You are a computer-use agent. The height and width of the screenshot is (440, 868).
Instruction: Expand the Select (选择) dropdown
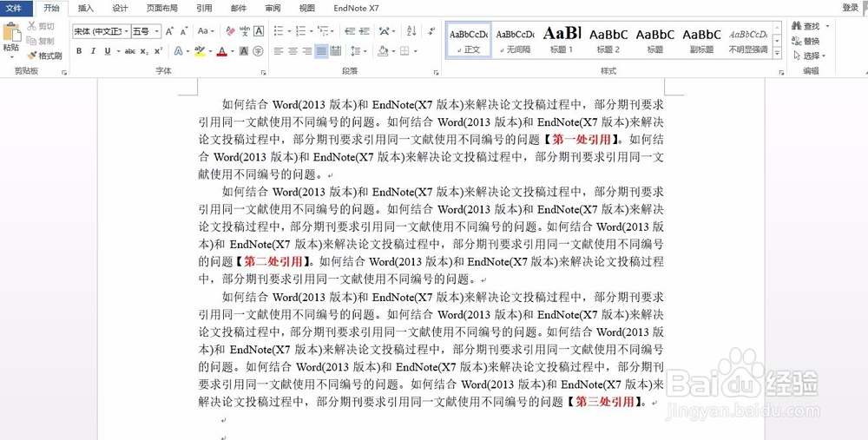[824, 56]
